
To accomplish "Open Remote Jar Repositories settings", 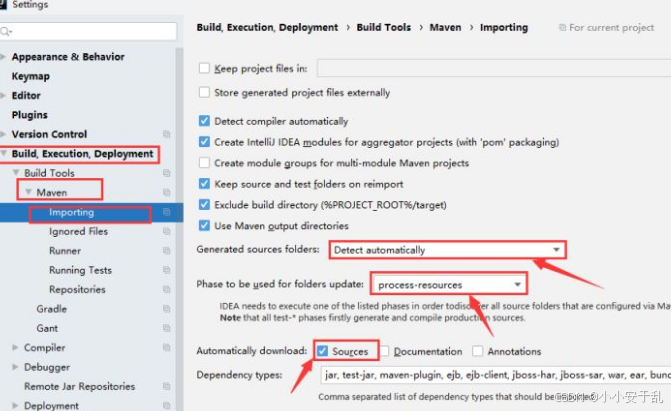I will 80,386.
